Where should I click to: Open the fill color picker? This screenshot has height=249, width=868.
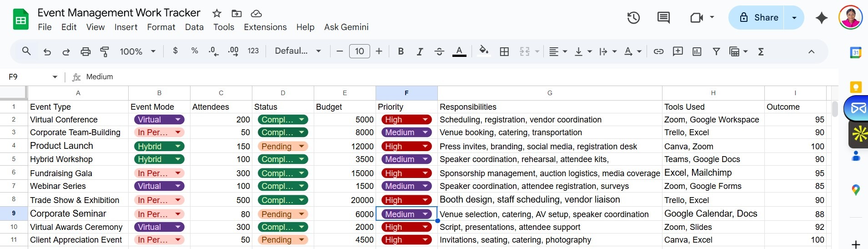tap(484, 51)
